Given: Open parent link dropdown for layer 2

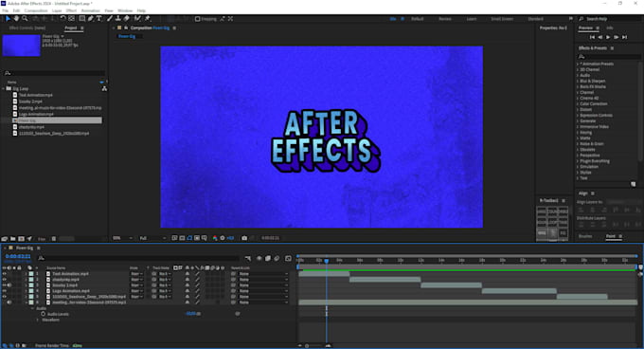Looking at the screenshot, I should click(x=263, y=280).
